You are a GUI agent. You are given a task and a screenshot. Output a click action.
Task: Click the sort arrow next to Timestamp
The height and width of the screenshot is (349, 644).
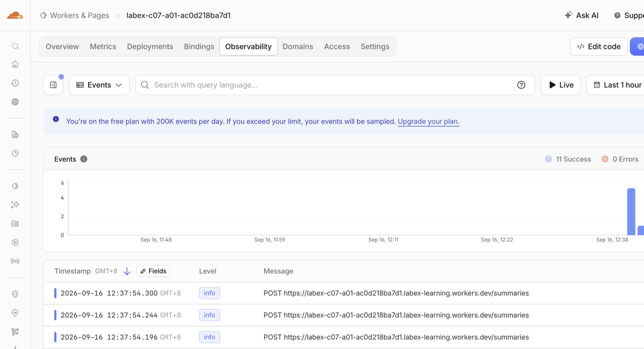point(127,271)
